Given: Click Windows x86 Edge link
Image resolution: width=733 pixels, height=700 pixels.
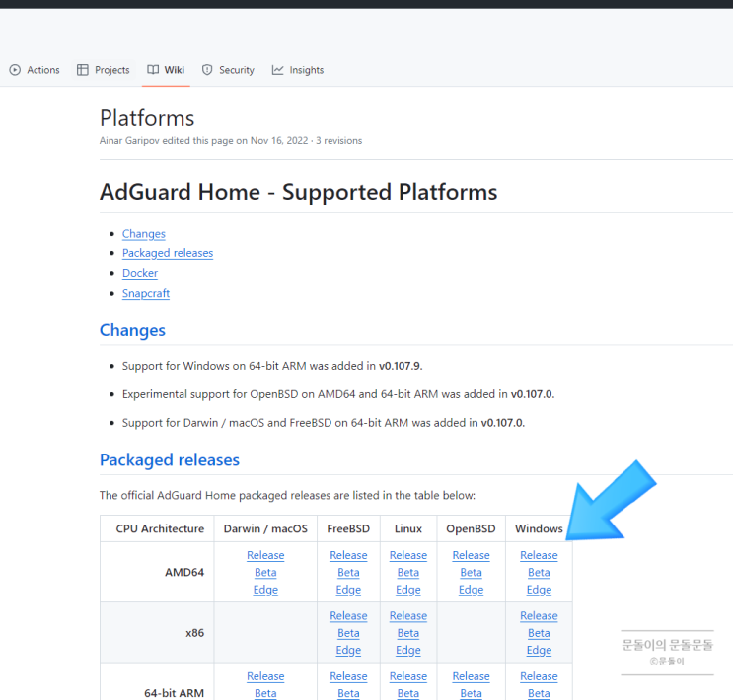Looking at the screenshot, I should tap(539, 650).
